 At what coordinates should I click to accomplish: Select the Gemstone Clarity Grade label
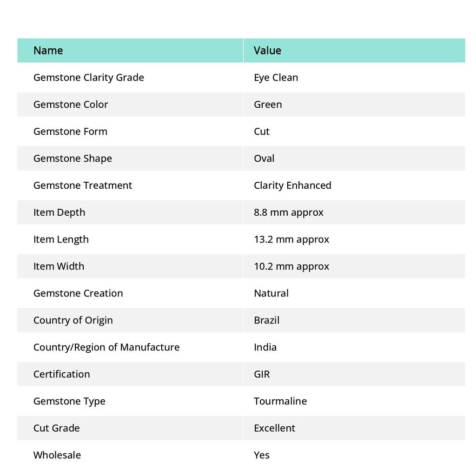89,78
